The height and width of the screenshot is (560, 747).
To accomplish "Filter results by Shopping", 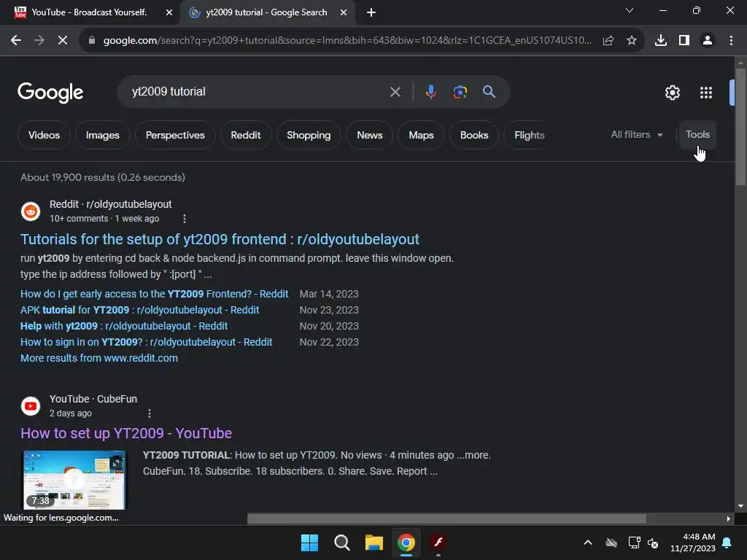I will coord(309,135).
